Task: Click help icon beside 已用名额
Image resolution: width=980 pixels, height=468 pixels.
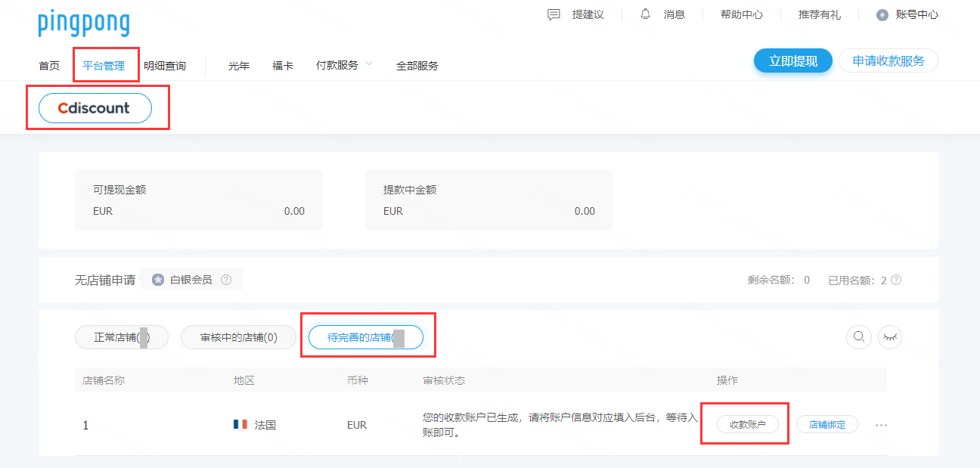Action: point(896,280)
